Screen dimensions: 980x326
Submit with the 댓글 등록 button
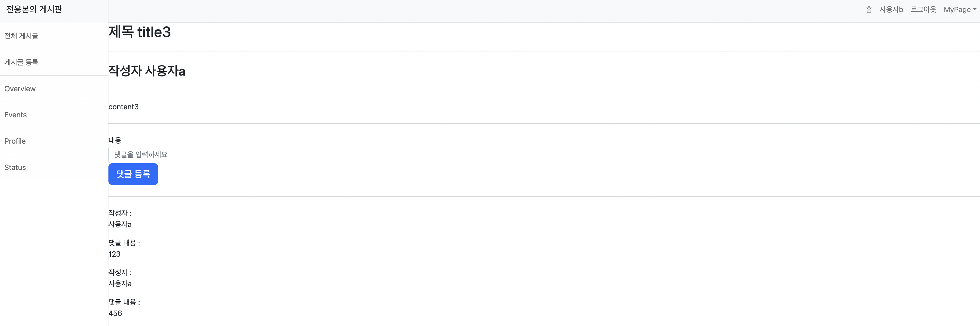coord(133,174)
